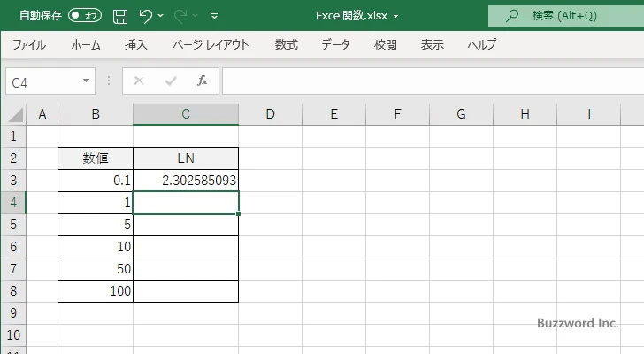644x354 pixels.
Task: Select column D header
Action: pos(270,114)
